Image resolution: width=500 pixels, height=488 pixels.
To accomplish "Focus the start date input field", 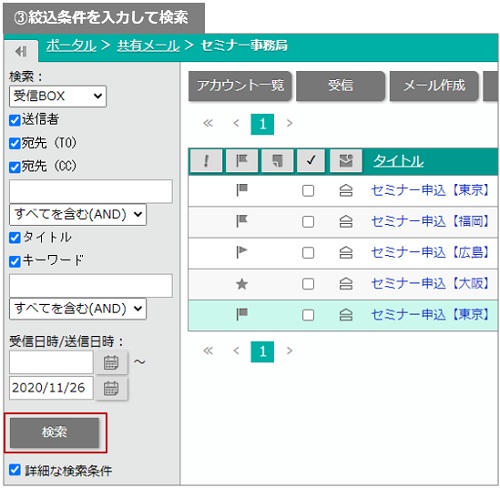I will (51, 362).
